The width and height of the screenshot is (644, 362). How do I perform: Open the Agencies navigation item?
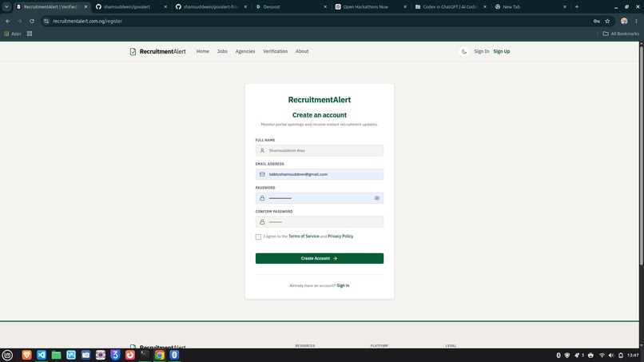[x=245, y=51]
